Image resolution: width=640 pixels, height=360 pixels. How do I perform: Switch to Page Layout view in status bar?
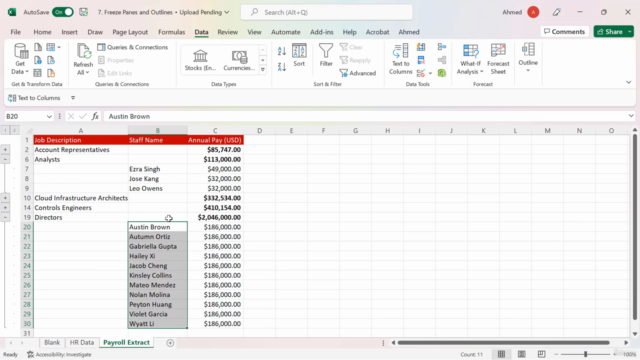click(521, 354)
